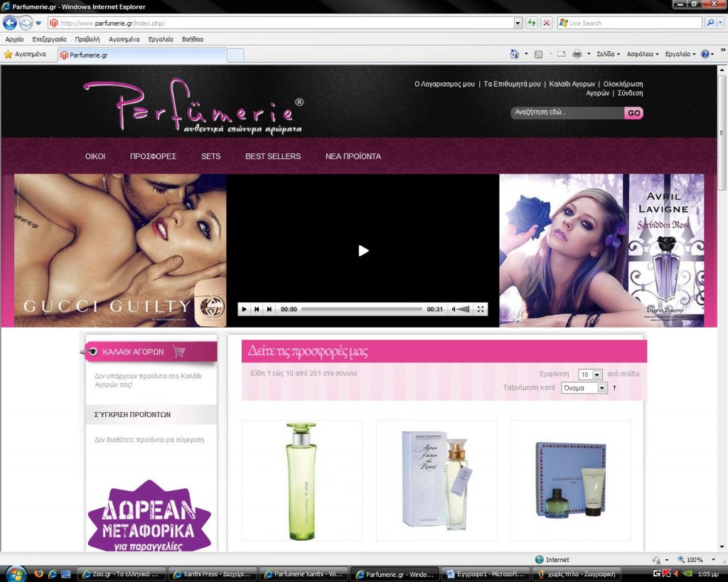Switch to the Zoo.gr taskbar window

pyautogui.click(x=120, y=574)
